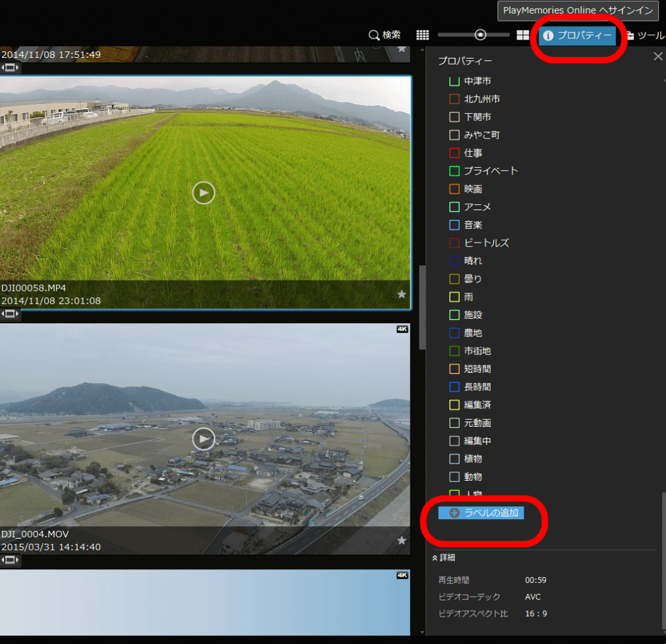Open the プロパティー panel button
Image resolution: width=666 pixels, height=644 pixels.
click(577, 35)
